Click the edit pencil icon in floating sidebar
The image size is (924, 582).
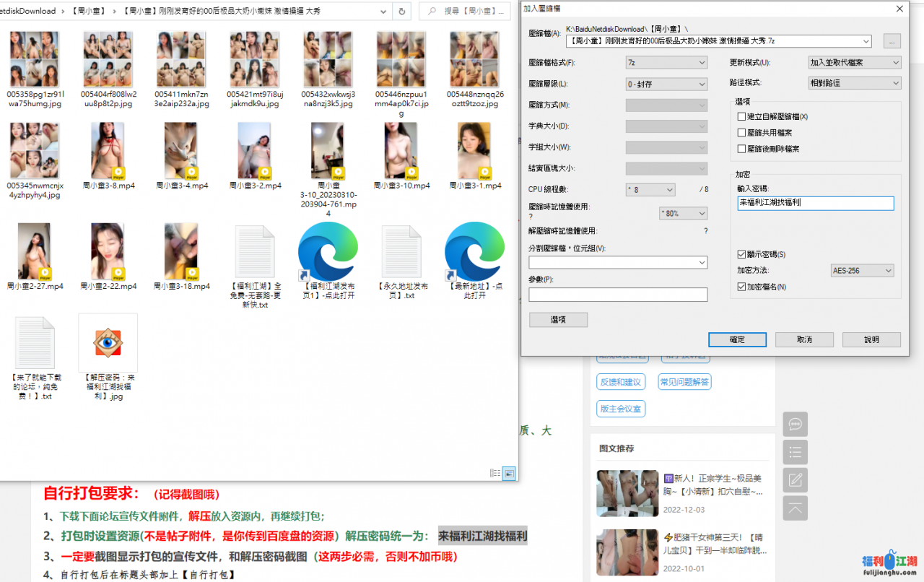pos(795,480)
